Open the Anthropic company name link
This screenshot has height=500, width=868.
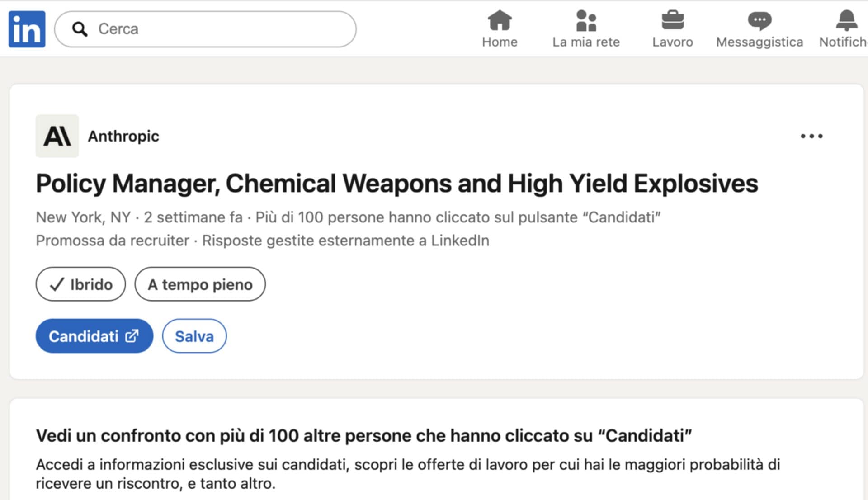click(123, 136)
